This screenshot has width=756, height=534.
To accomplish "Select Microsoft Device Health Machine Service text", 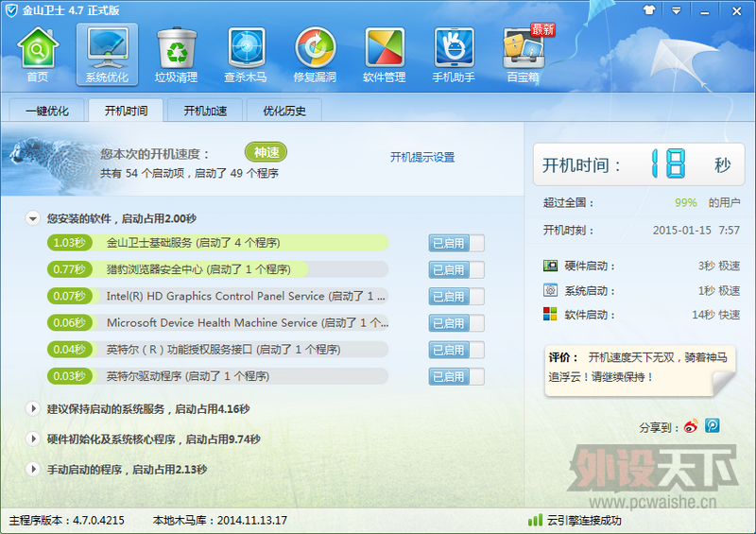I will (248, 322).
